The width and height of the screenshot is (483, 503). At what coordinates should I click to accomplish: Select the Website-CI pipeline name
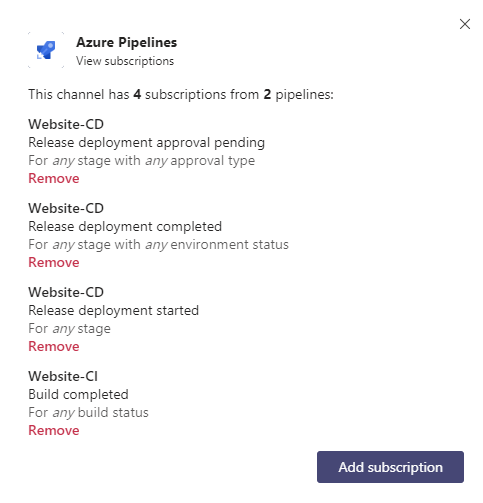pos(63,376)
